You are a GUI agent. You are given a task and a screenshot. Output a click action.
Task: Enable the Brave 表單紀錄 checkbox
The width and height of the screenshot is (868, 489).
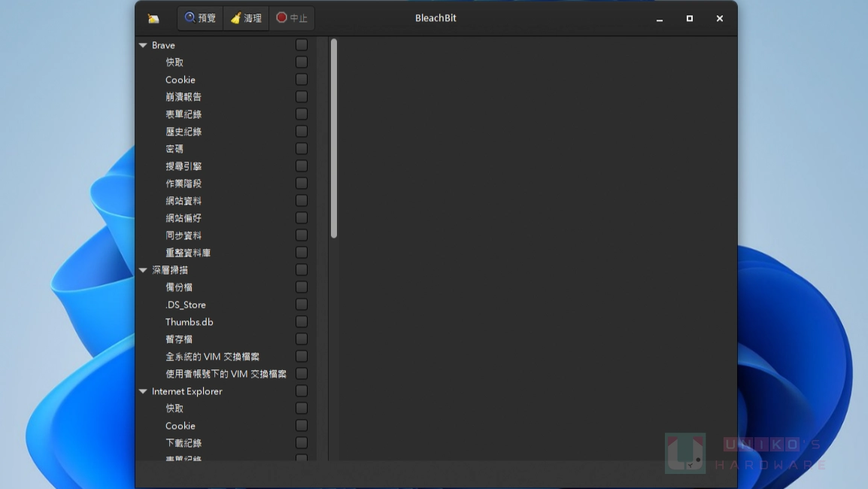tap(302, 114)
